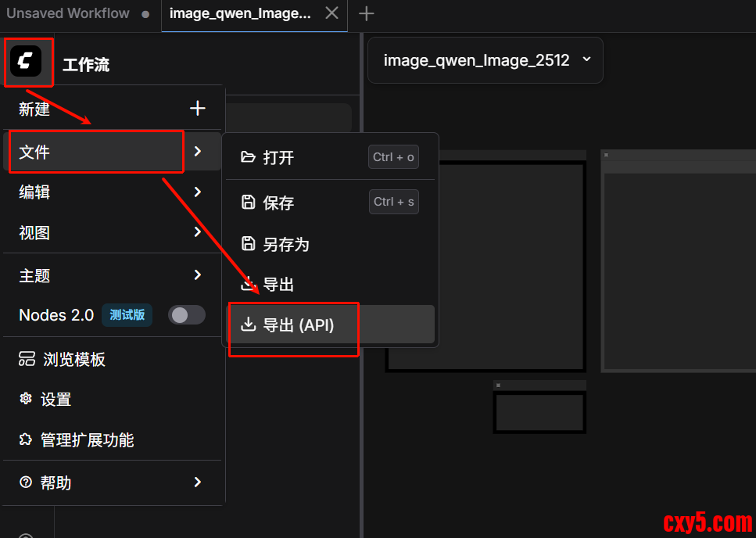Viewport: 756px width, 538px height.
Task: Open the 文件 submenu
Action: coord(112,152)
